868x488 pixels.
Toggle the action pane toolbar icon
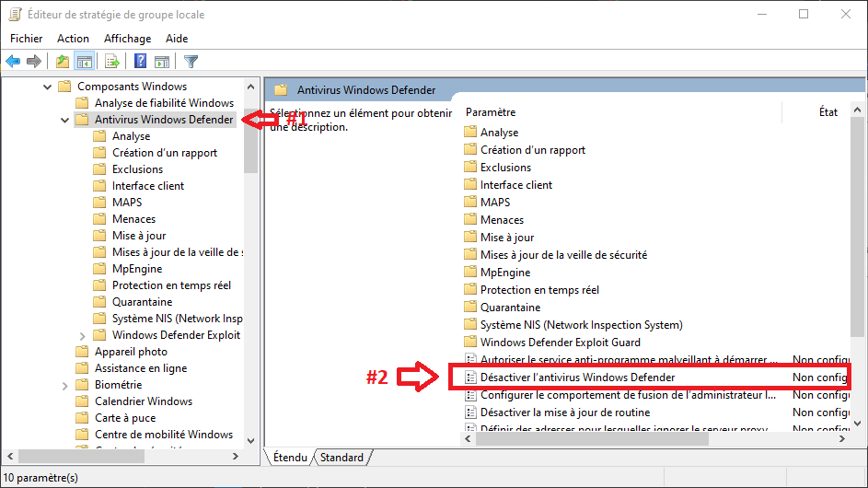pos(162,61)
